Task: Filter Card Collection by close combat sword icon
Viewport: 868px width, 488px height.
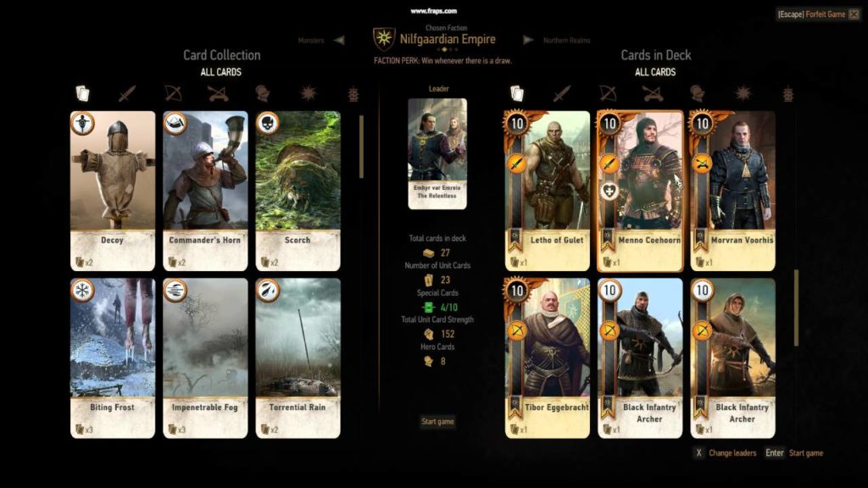Action: pyautogui.click(x=127, y=93)
